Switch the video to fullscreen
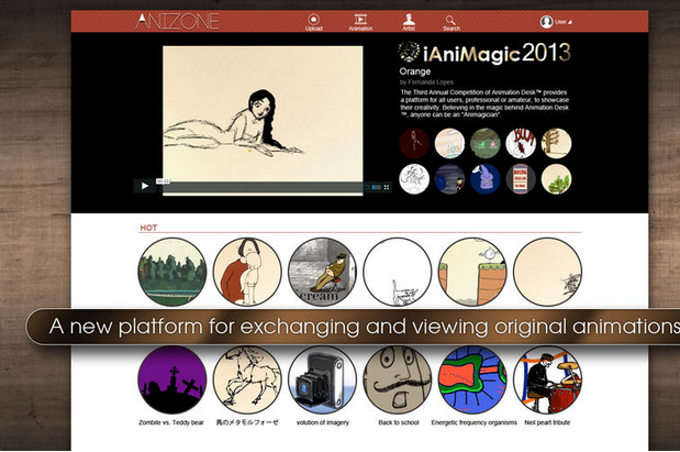 coord(386,187)
